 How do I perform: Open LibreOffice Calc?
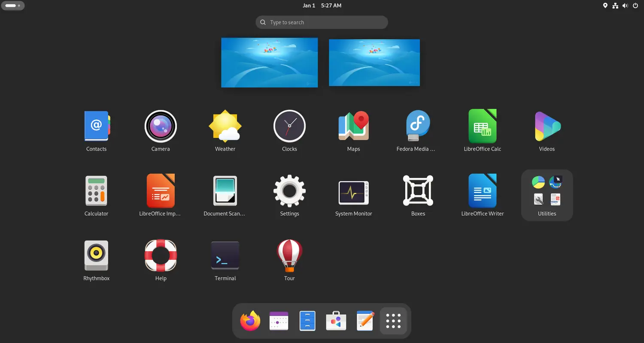coord(483,126)
